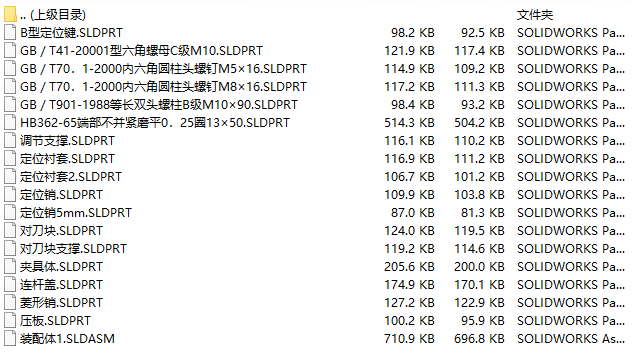632x362 pixels.
Task: Select GB / T41-20001型六角螺母C级M10.SLDPRT file
Action: pyautogui.click(x=141, y=51)
